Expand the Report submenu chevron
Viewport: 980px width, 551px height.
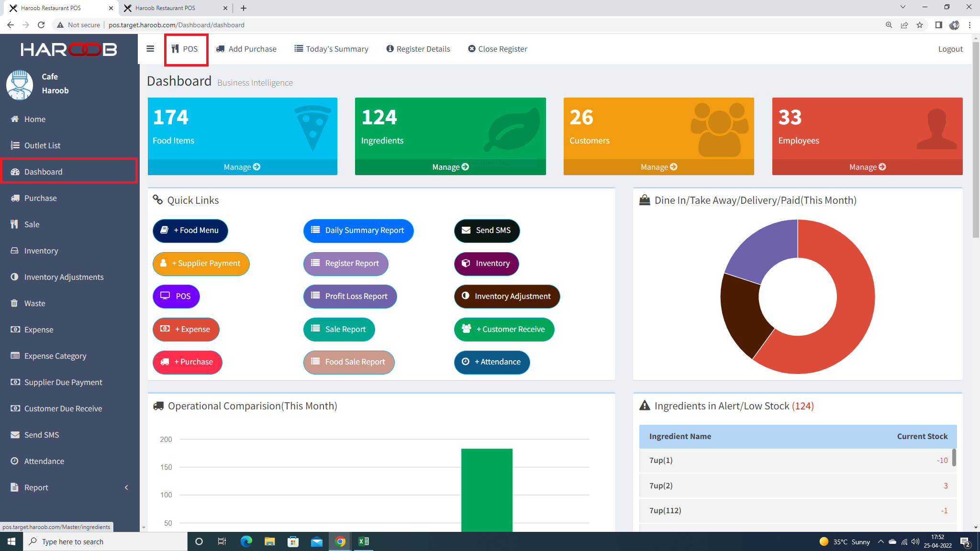pos(126,487)
